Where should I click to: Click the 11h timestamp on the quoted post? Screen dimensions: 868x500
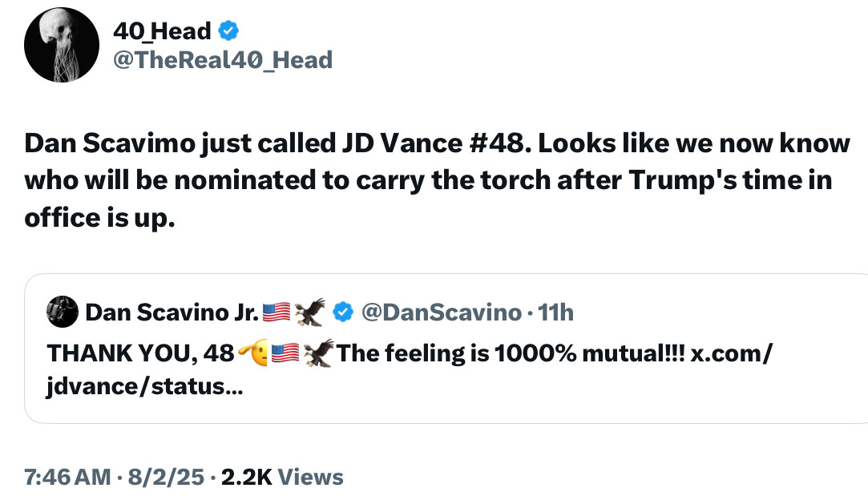pos(556,312)
